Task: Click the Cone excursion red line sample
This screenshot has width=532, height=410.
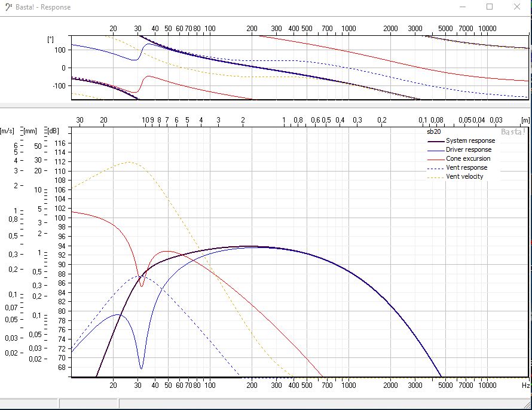Action: [x=436, y=159]
